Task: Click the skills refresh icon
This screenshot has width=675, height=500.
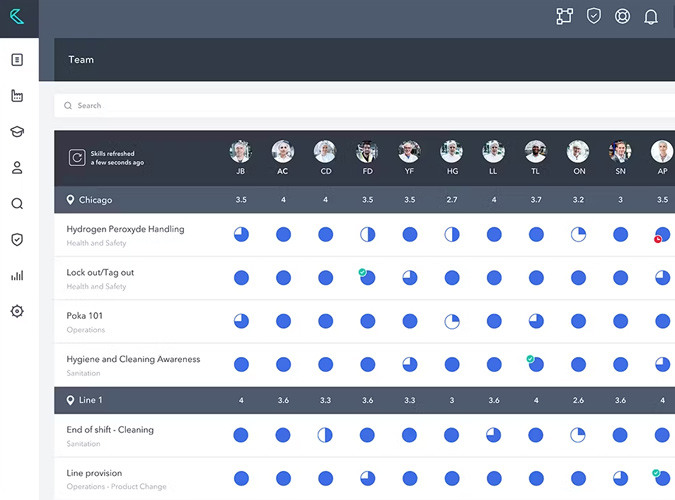Action: (x=77, y=157)
